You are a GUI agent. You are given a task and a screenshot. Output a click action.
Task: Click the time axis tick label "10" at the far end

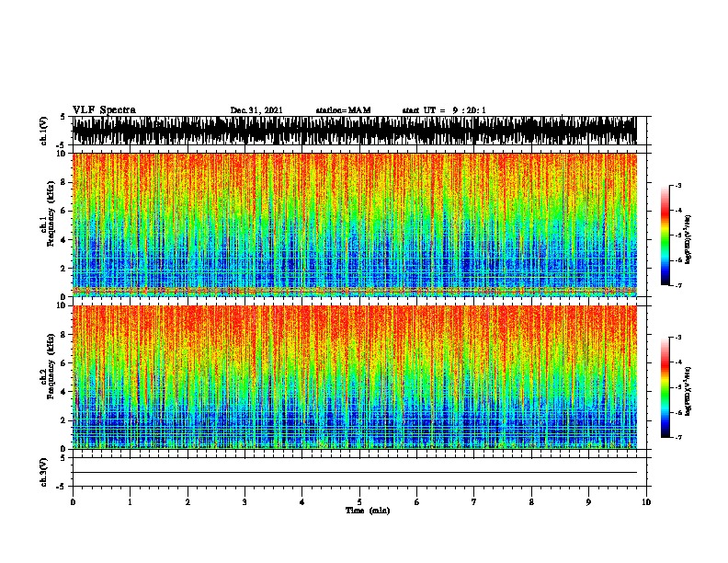point(646,502)
